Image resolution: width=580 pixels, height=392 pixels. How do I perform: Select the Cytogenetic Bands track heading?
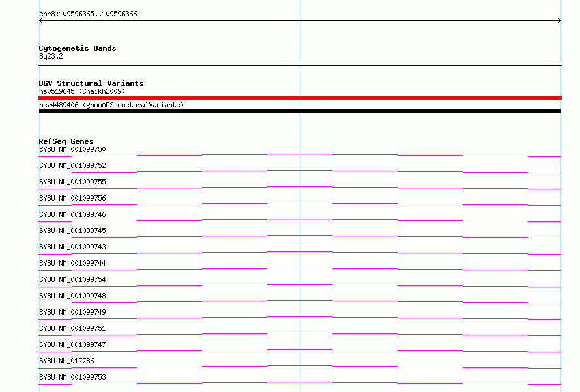point(78,48)
